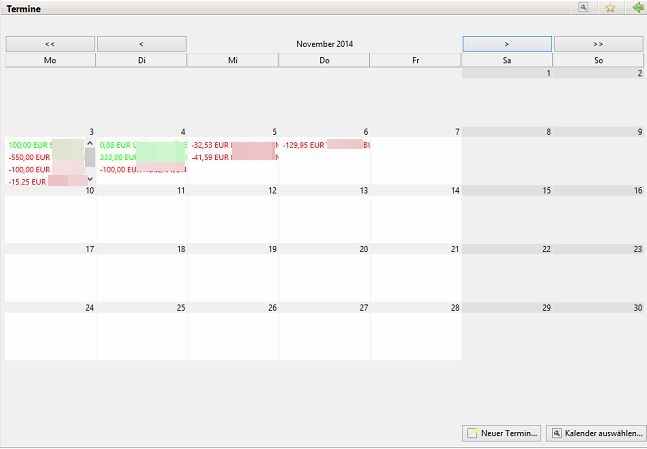
Task: Click the empty November 12 day cell
Action: pyautogui.click(x=232, y=219)
